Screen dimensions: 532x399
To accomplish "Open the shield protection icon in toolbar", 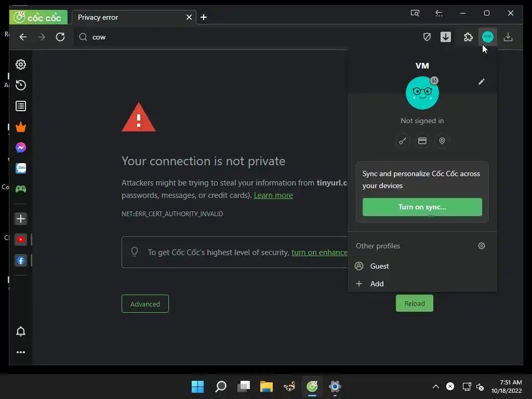I will pyautogui.click(x=427, y=37).
